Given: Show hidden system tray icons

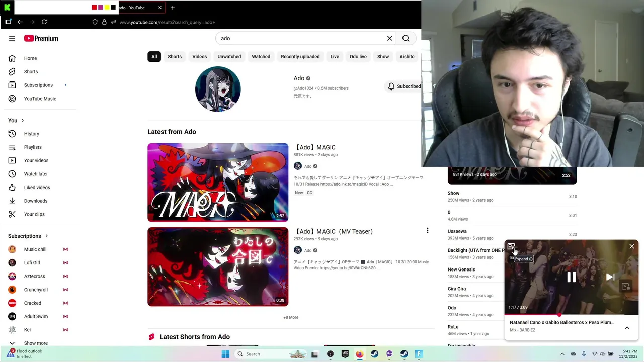Looking at the screenshot, I should (562, 354).
